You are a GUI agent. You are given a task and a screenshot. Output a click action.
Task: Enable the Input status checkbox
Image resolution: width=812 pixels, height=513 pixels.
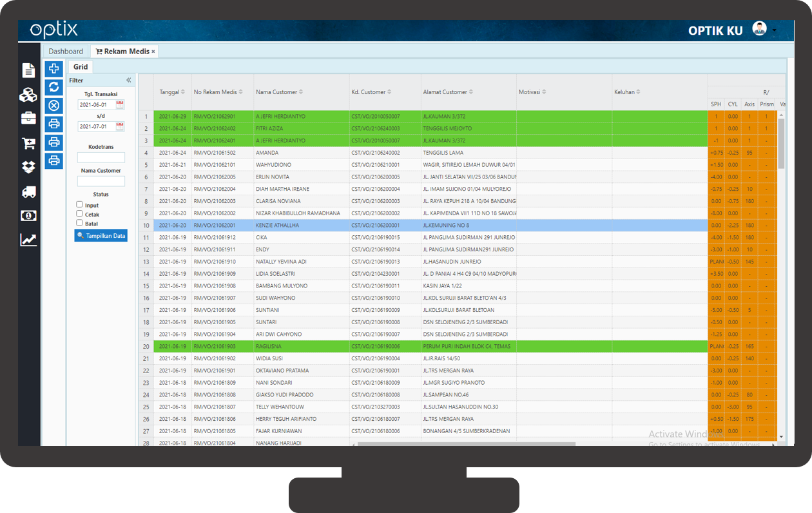[79, 204]
